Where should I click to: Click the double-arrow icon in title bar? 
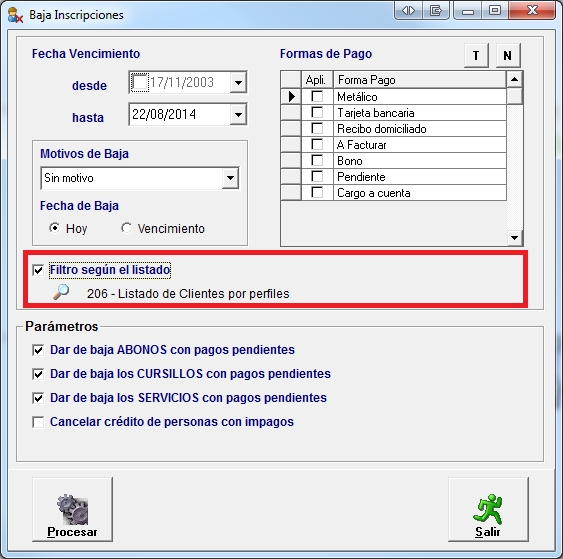pos(408,10)
